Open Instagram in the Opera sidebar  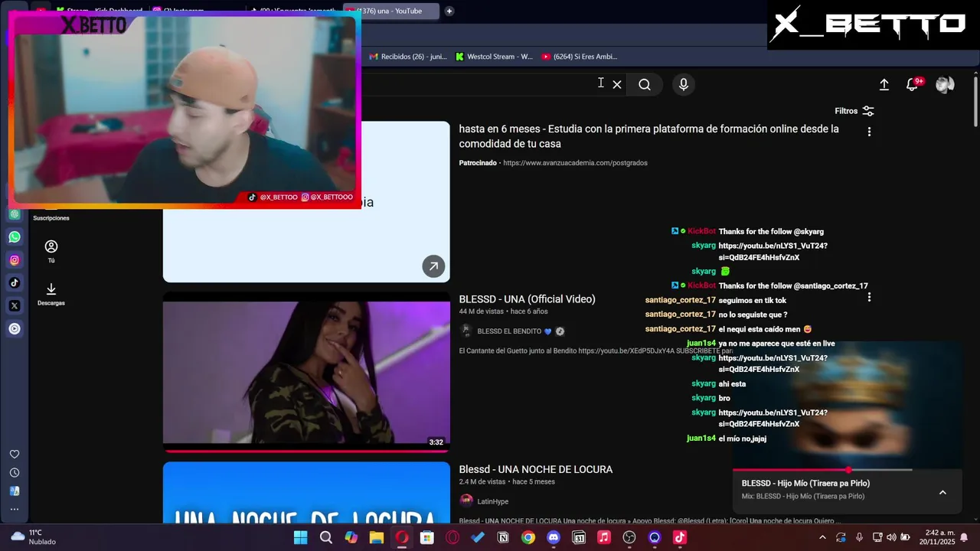(x=15, y=260)
